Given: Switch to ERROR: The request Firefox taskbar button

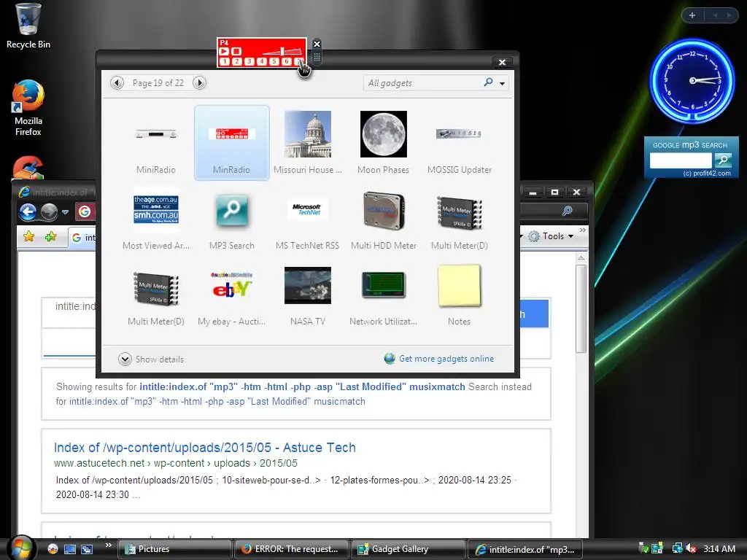Looking at the screenshot, I should click(292, 549).
